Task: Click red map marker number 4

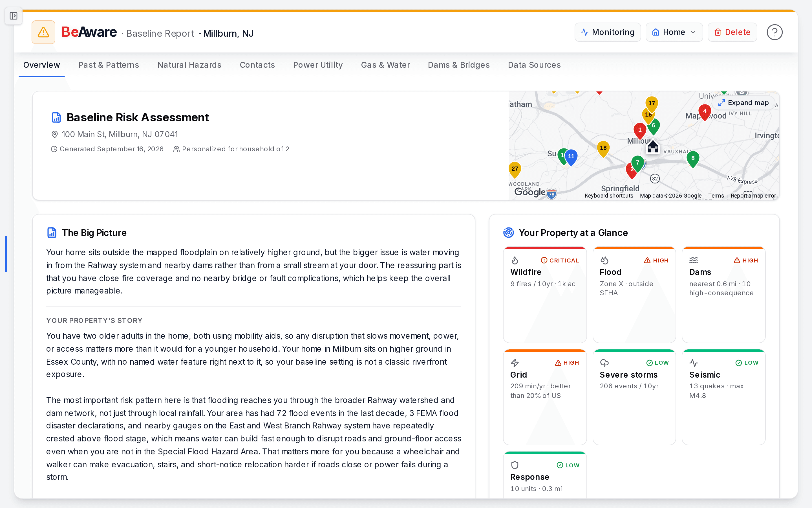Action: pyautogui.click(x=705, y=113)
